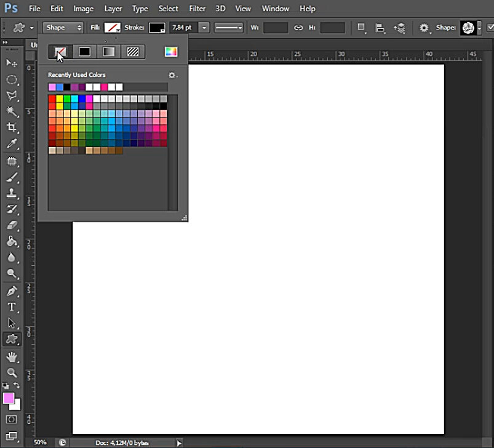Choose the Gradient fill option
Image resolution: width=494 pixels, height=448 pixels.
tap(108, 52)
